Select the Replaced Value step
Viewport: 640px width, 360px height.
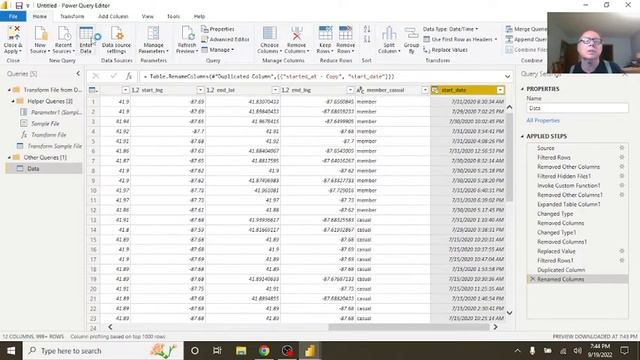(x=556, y=251)
